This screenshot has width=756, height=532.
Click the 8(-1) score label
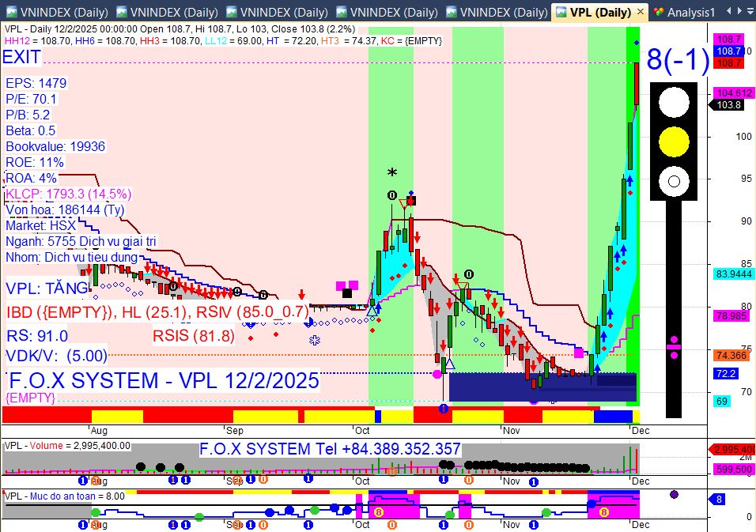click(x=678, y=59)
